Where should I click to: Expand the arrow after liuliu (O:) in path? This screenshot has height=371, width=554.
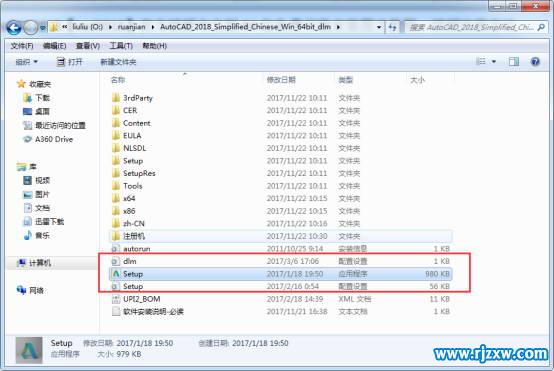[x=110, y=27]
